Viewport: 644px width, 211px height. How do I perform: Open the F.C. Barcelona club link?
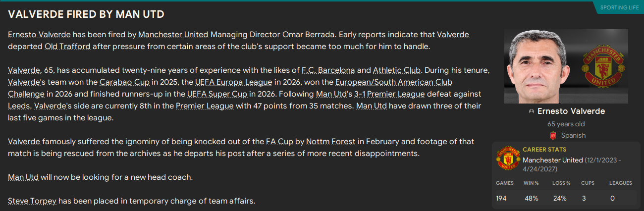(x=329, y=70)
